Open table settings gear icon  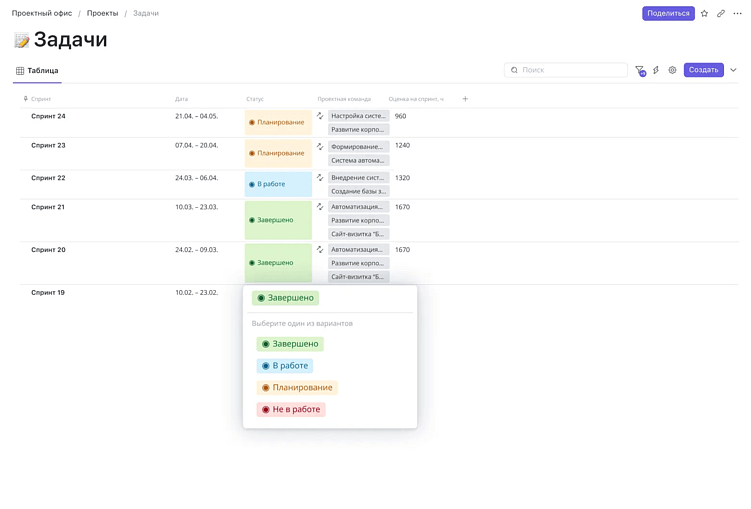pyautogui.click(x=672, y=70)
